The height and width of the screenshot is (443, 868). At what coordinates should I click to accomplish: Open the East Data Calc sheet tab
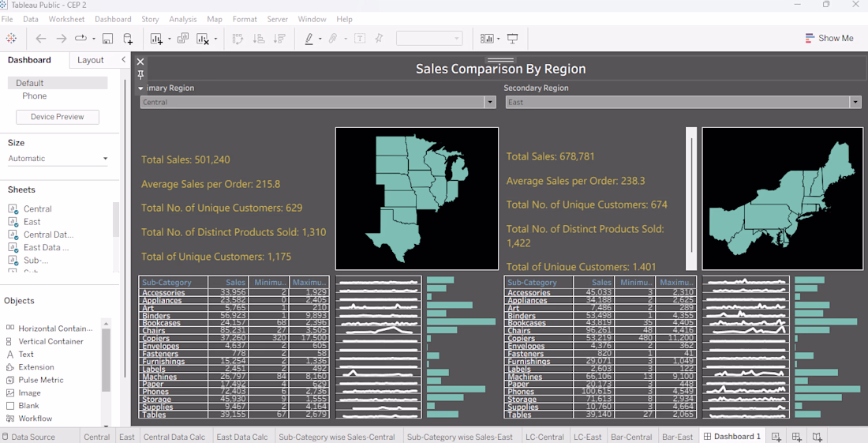[242, 437]
